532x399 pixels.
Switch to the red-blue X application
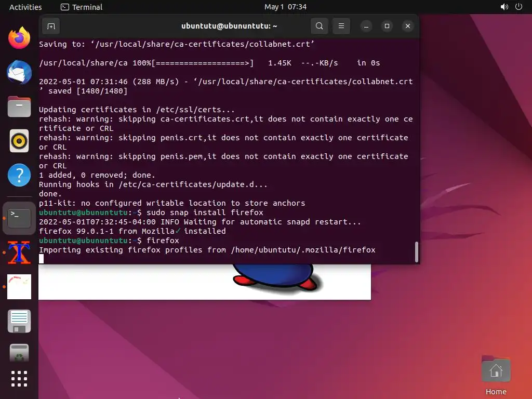[x=19, y=252]
